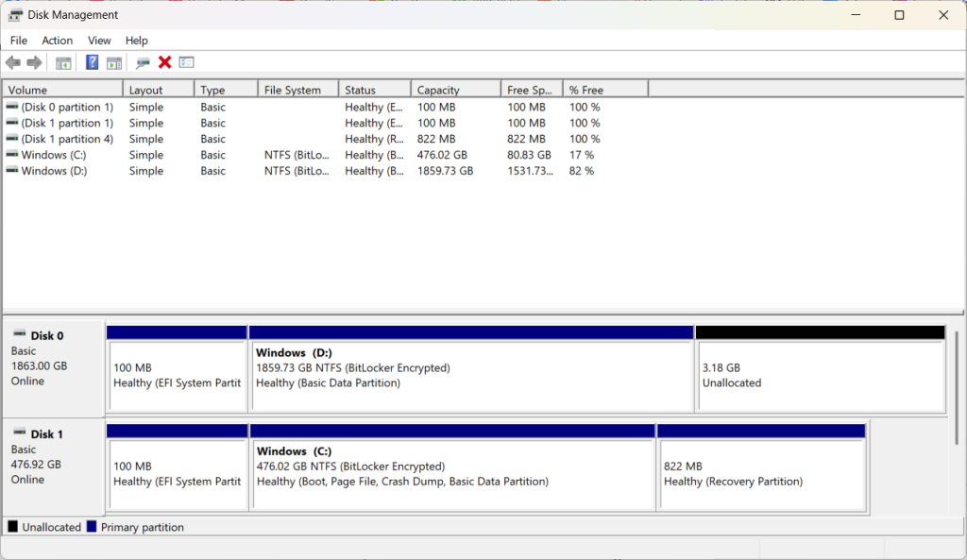Click the red X delete icon
The height and width of the screenshot is (560, 967).
pyautogui.click(x=164, y=62)
